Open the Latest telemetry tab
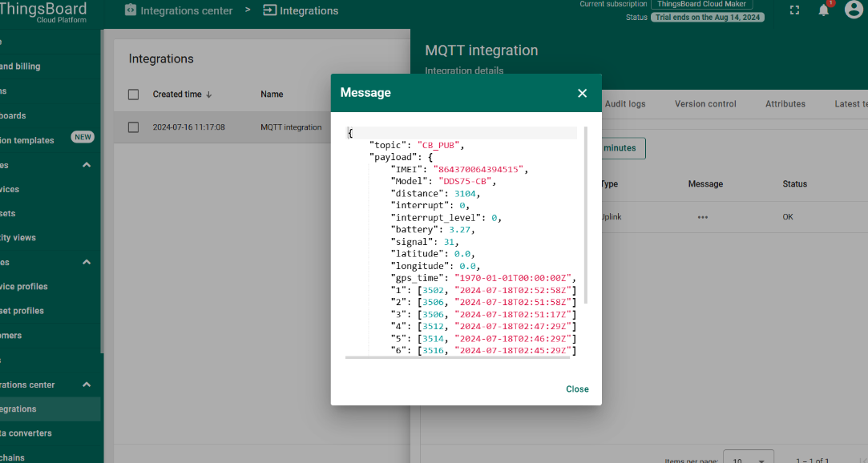868x463 pixels. pyautogui.click(x=850, y=104)
